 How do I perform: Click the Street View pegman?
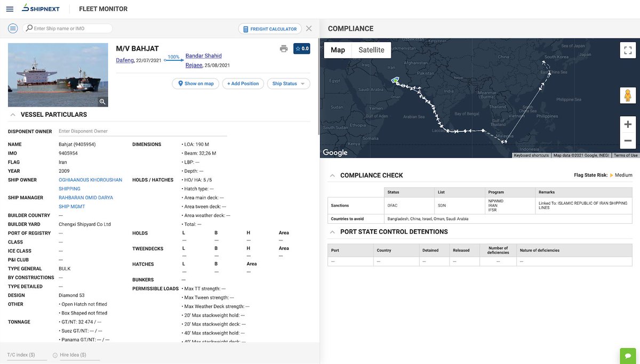coord(628,95)
